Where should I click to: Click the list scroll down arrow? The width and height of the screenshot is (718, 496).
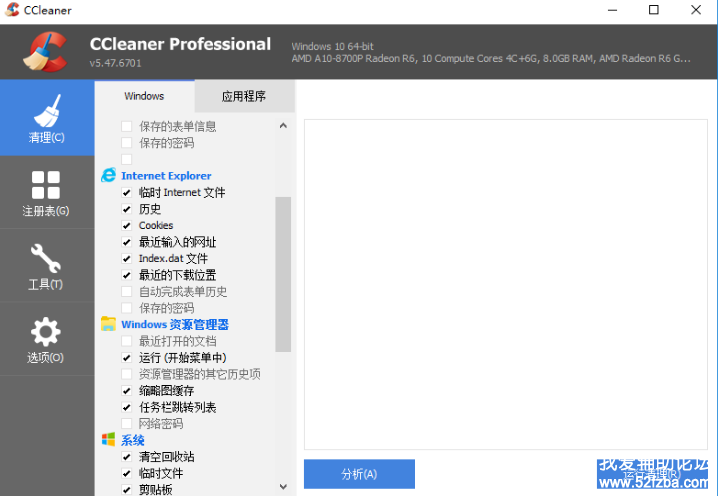pos(283,486)
